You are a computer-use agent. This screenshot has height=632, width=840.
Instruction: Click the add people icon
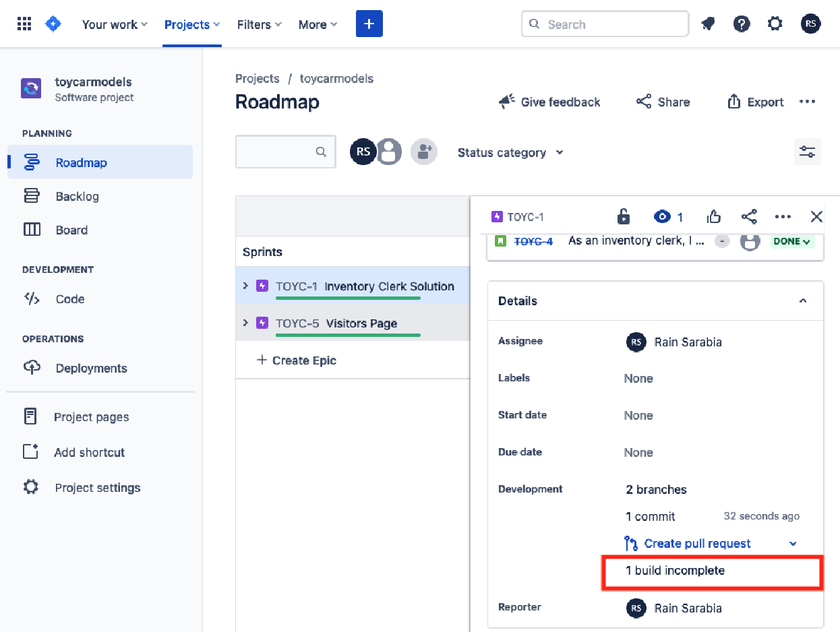tap(424, 152)
